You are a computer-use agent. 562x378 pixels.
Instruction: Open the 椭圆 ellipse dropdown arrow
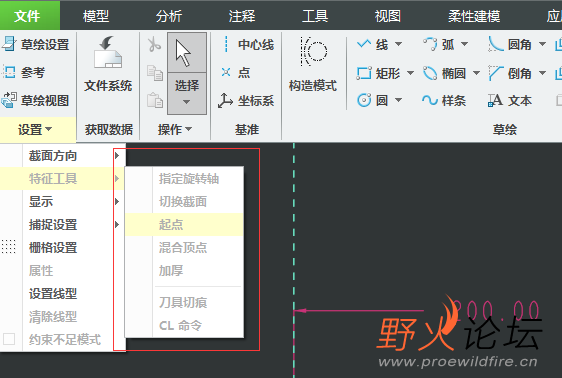476,73
